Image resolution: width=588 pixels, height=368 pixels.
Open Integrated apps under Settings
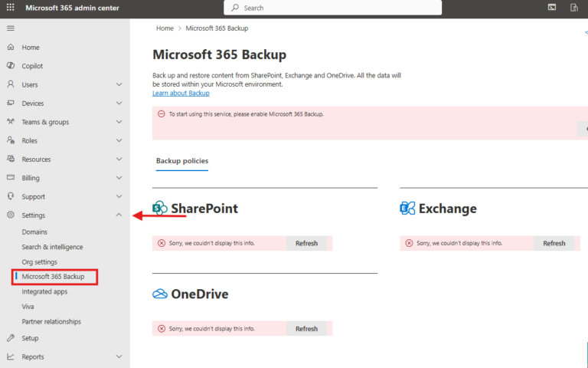44,291
